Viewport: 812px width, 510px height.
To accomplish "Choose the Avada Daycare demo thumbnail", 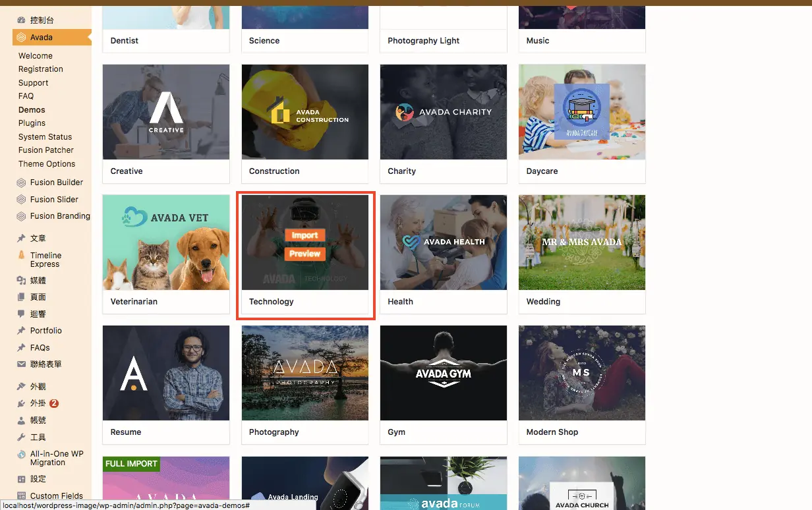I will coord(582,112).
